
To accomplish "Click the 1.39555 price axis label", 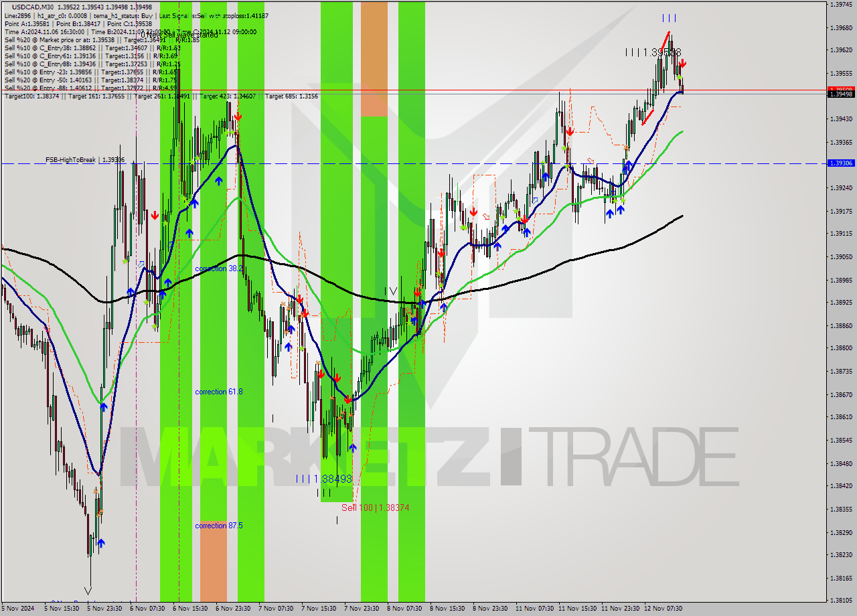I will [x=840, y=74].
